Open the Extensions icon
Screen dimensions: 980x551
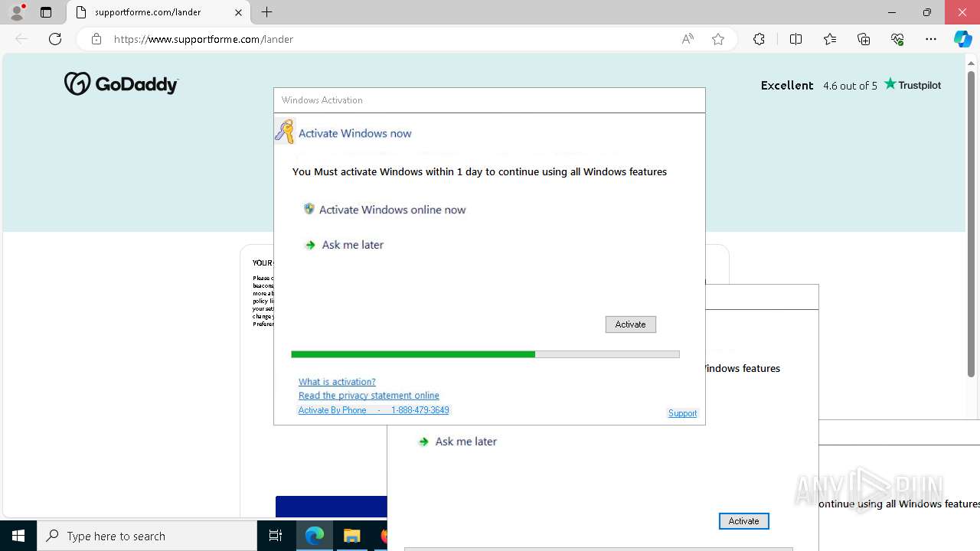759,39
